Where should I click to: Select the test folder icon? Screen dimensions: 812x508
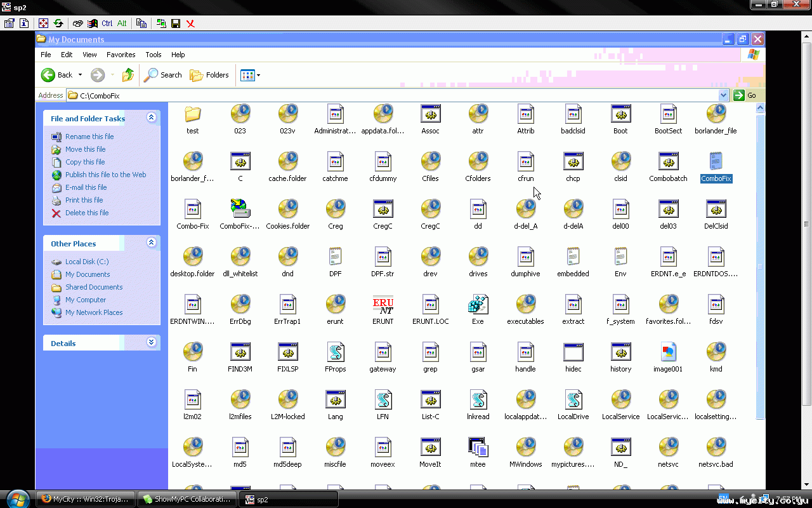192,116
